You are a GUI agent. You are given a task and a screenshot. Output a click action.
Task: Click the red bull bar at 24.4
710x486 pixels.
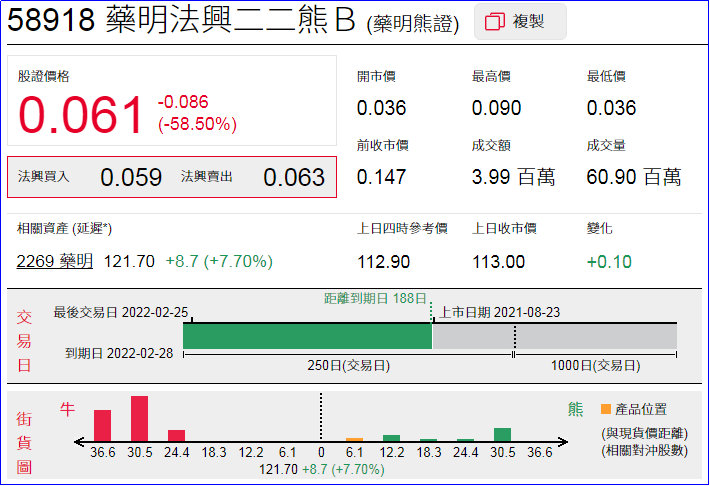(x=177, y=436)
